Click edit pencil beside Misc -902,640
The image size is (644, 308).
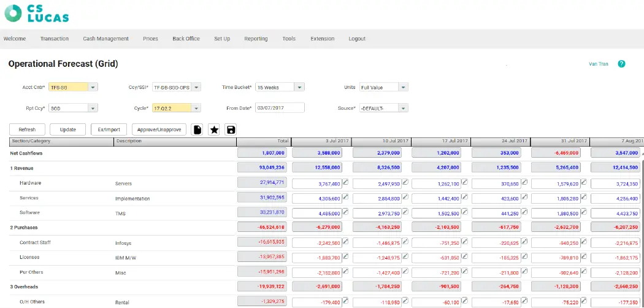point(584,271)
